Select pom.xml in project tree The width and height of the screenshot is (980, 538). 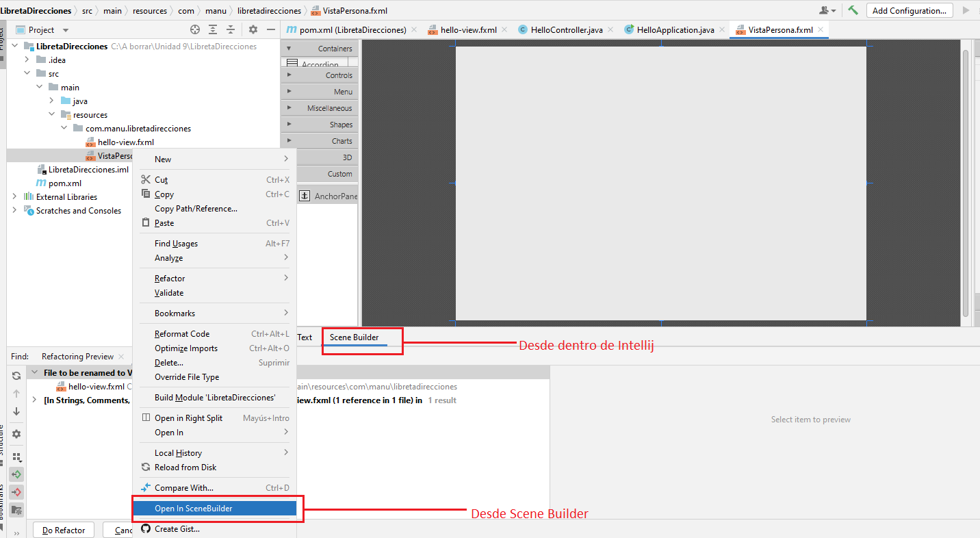[65, 183]
